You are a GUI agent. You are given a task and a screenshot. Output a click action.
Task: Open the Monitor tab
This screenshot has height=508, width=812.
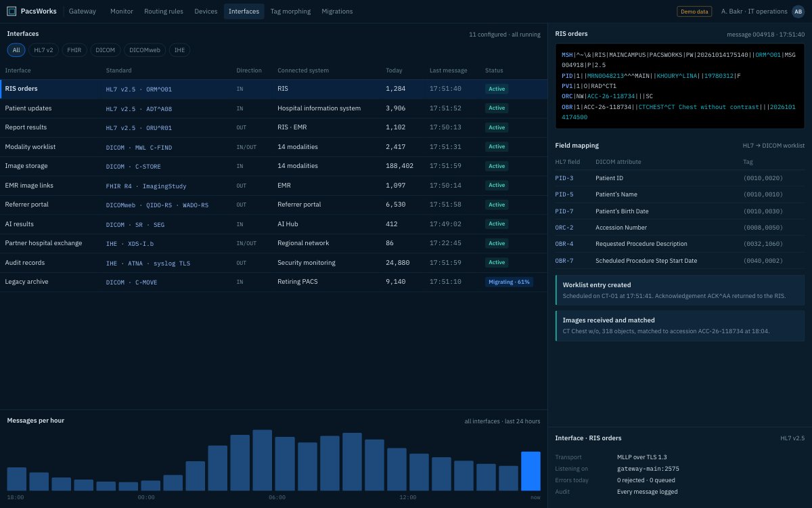point(122,11)
